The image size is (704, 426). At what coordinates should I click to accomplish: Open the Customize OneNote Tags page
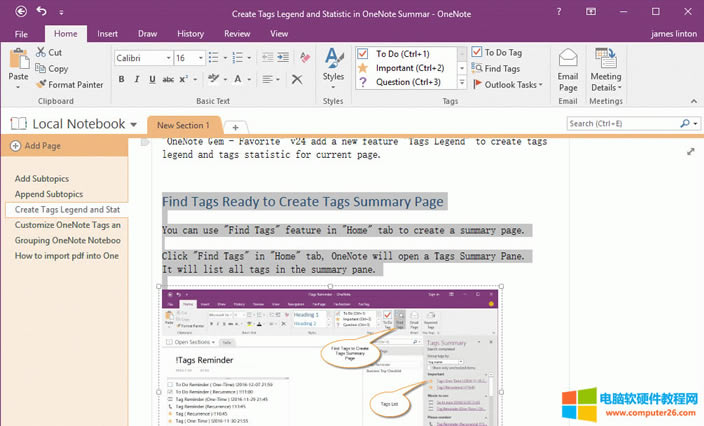tap(67, 225)
